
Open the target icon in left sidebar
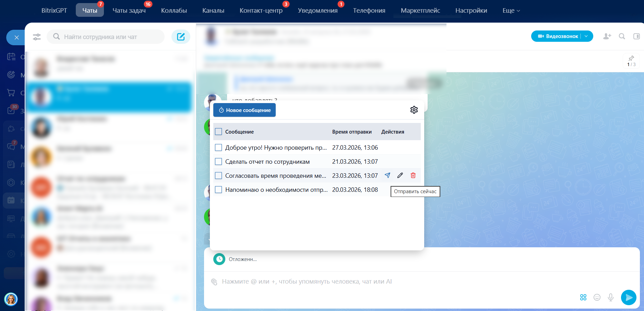11,75
